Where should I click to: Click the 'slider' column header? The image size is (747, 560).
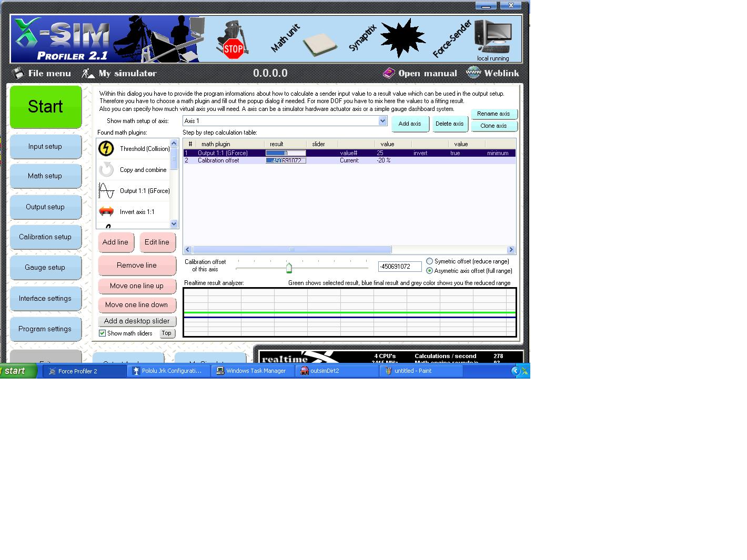[322, 144]
